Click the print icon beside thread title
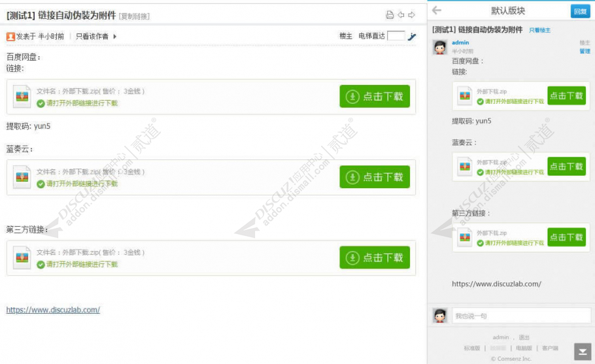The width and height of the screenshot is (595, 364). pos(390,15)
